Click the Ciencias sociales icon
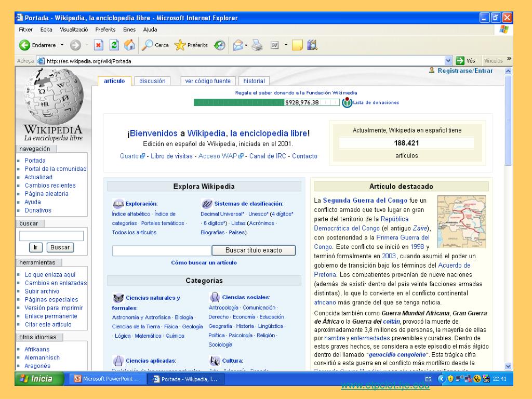532x399 pixels. [x=215, y=297]
